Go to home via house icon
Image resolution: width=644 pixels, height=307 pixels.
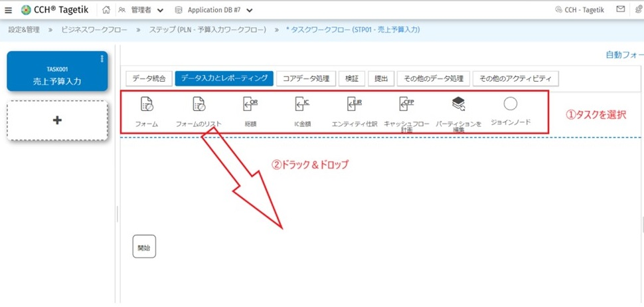(x=106, y=10)
